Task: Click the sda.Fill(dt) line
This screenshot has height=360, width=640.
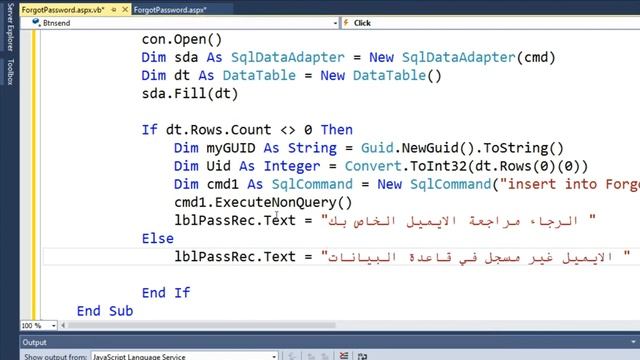Action: (190, 94)
